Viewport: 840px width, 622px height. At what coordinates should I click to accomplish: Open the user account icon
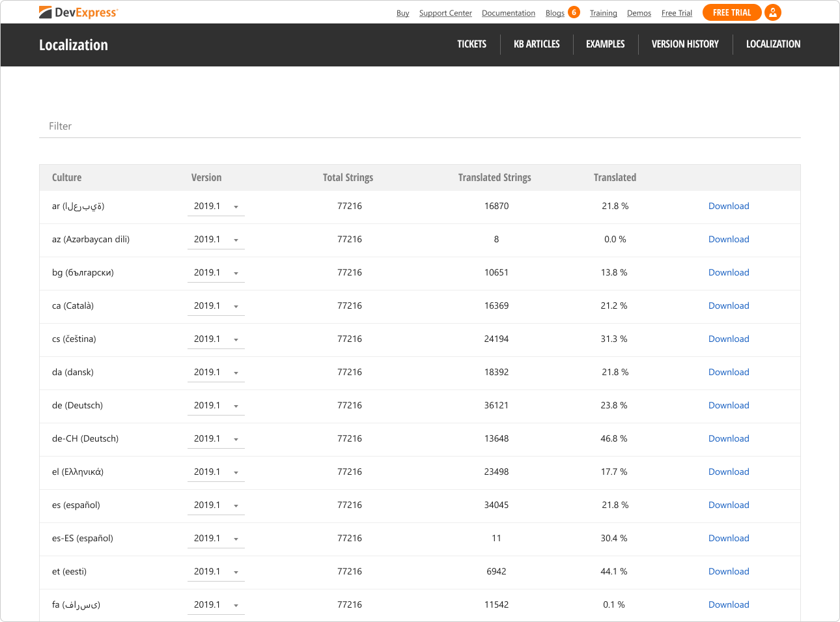pyautogui.click(x=773, y=12)
